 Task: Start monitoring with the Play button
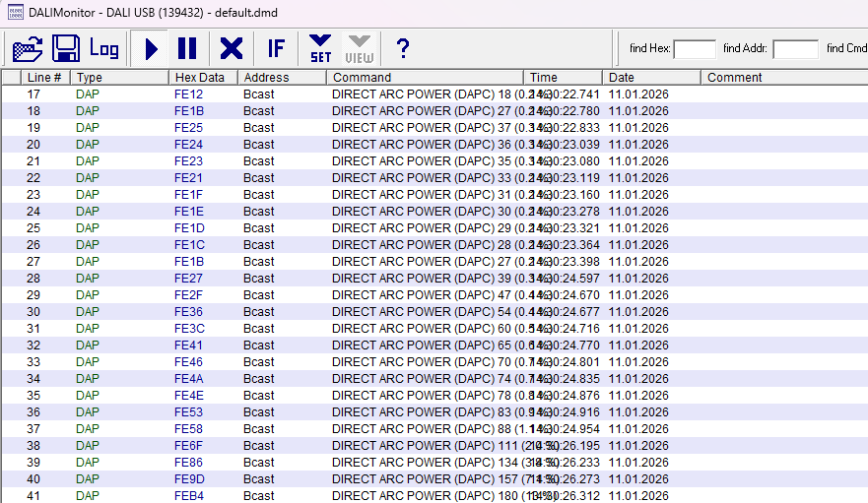point(152,48)
